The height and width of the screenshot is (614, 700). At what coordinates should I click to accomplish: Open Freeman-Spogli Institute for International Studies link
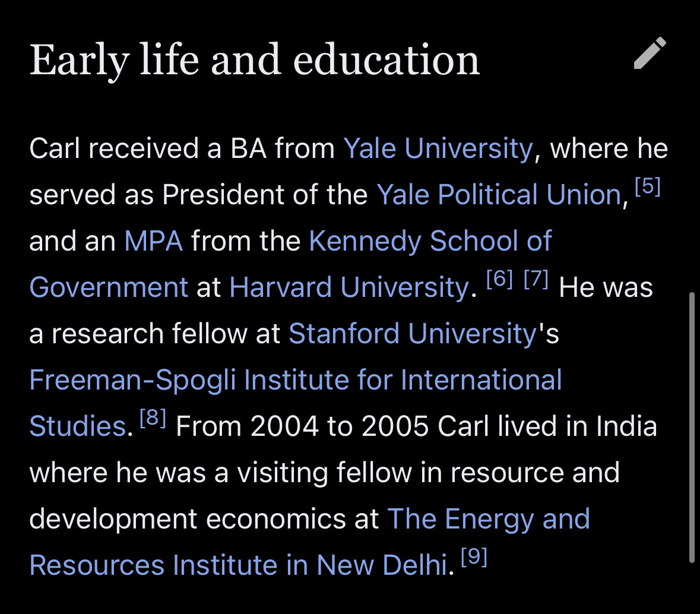click(295, 380)
